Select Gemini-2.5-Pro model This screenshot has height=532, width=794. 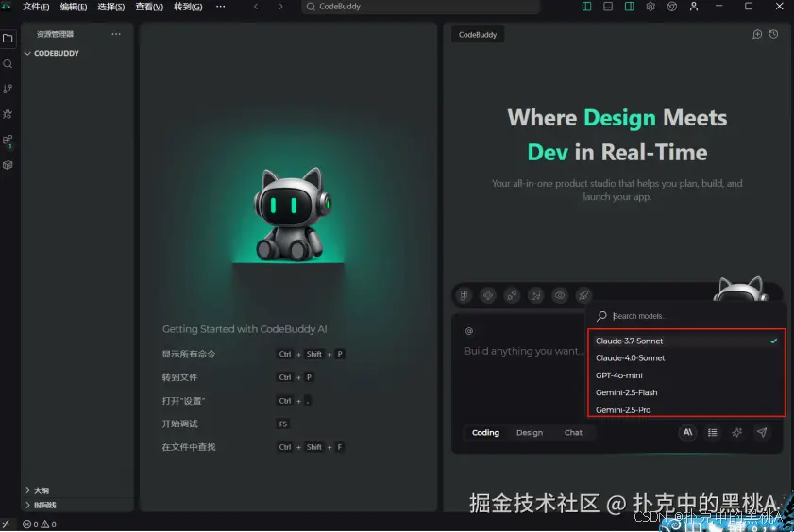click(x=686, y=409)
